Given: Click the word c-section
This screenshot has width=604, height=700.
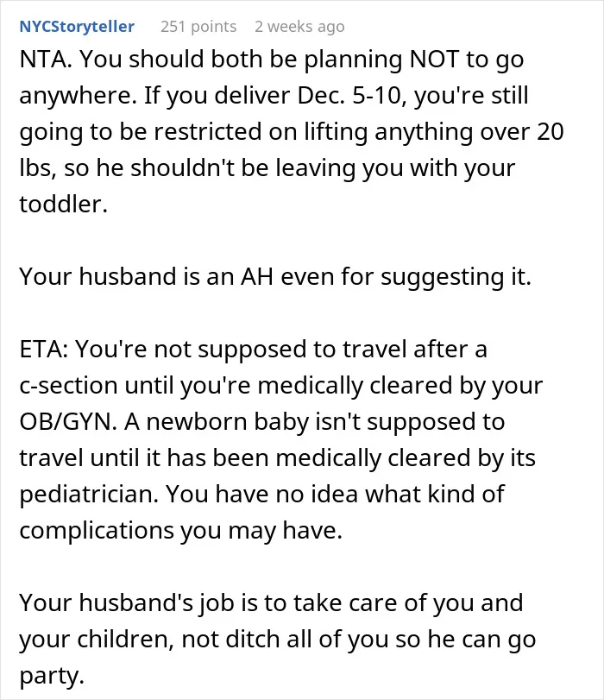Looking at the screenshot, I should pyautogui.click(x=68, y=386).
